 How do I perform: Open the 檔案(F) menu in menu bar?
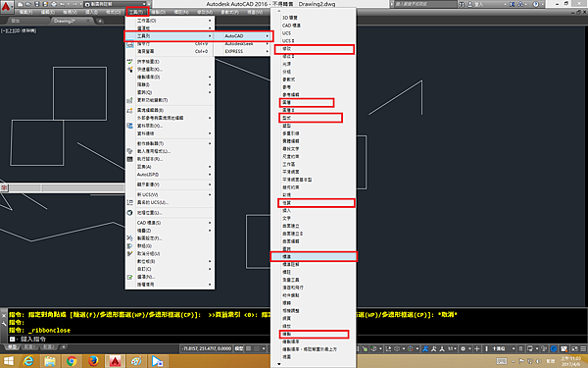25,13
